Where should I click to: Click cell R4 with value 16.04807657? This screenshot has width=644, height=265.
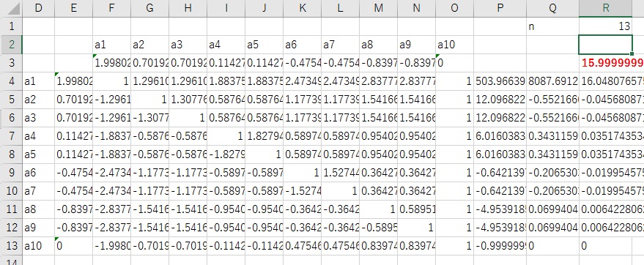tap(612, 81)
